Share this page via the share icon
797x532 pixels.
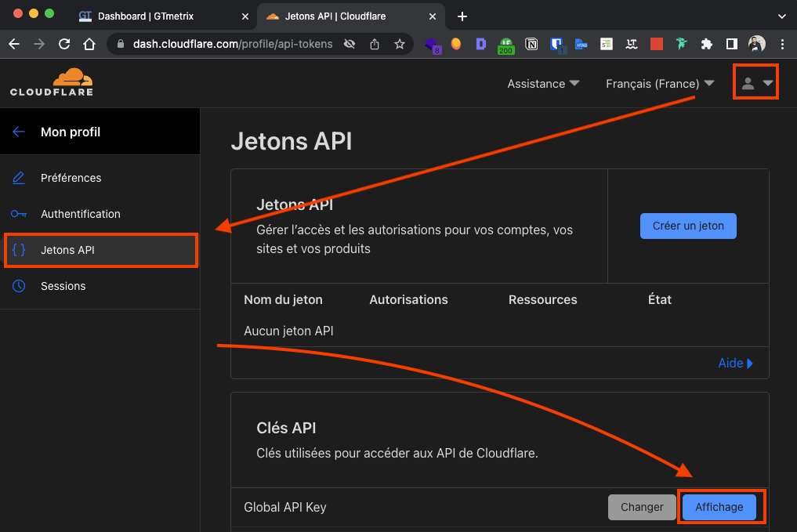(x=375, y=44)
